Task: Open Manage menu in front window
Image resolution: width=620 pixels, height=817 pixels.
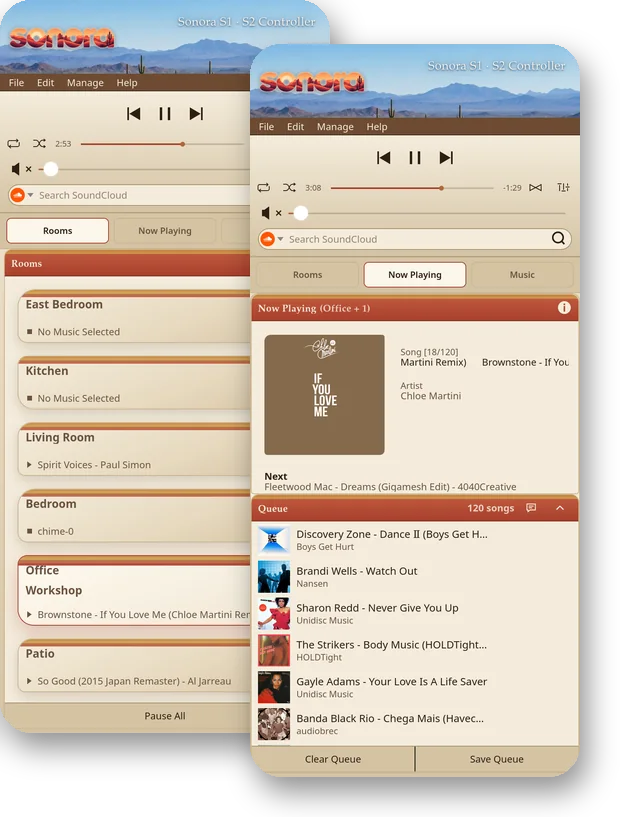Action: tap(335, 127)
